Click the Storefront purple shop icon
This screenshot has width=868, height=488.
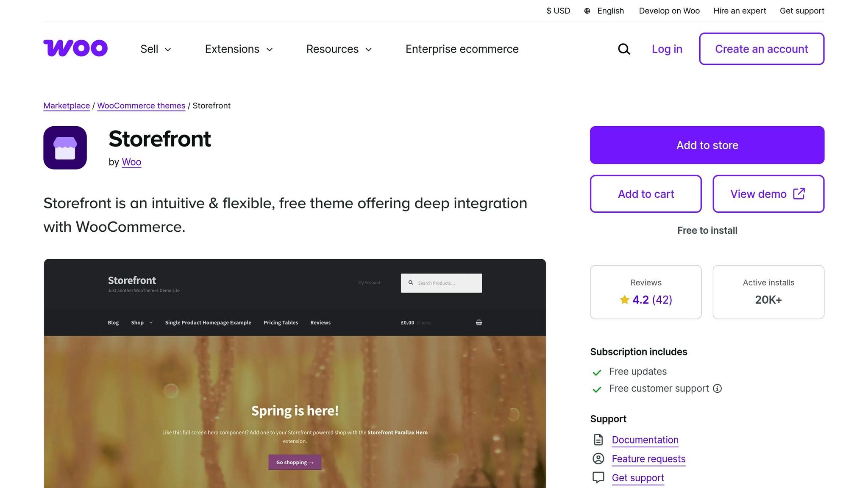(65, 148)
